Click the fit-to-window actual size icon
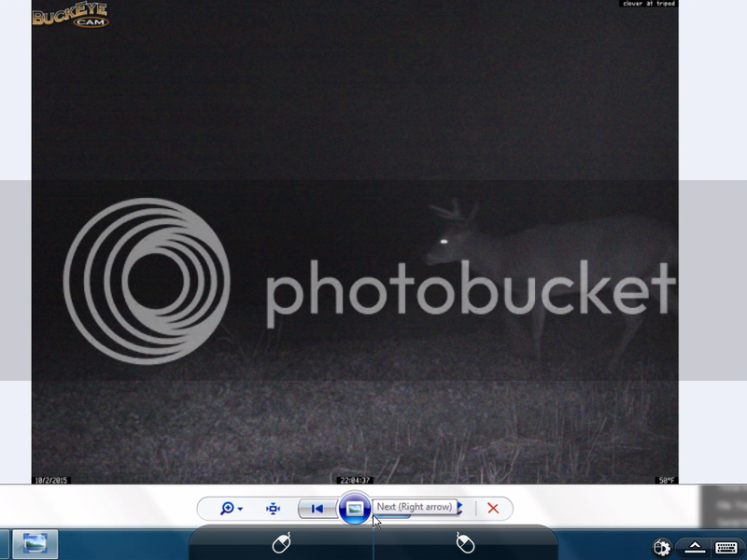This screenshot has width=747, height=560. 273,509
